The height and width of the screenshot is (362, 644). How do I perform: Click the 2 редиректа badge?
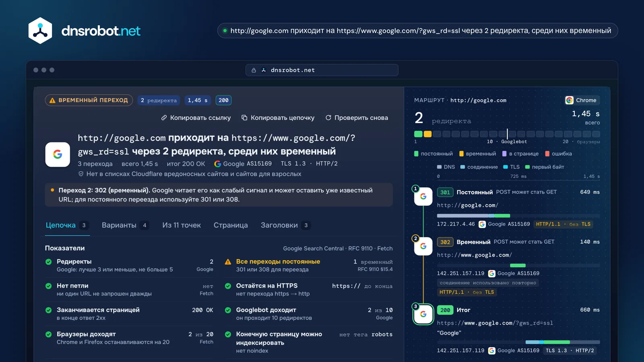tap(159, 101)
